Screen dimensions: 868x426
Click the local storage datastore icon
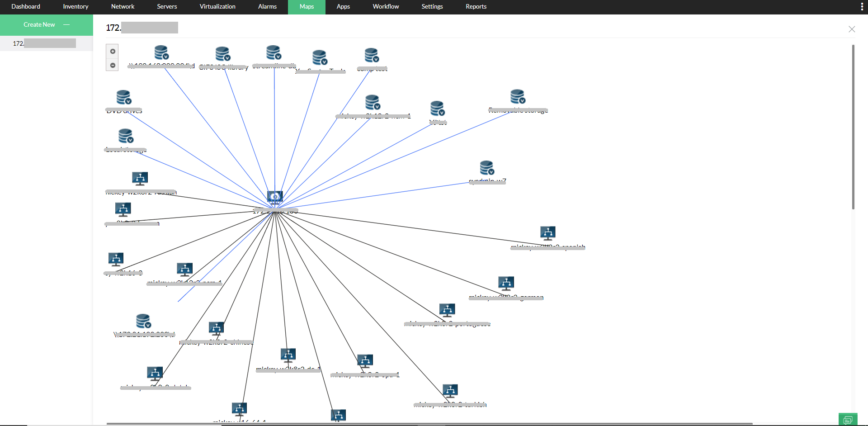point(125,136)
